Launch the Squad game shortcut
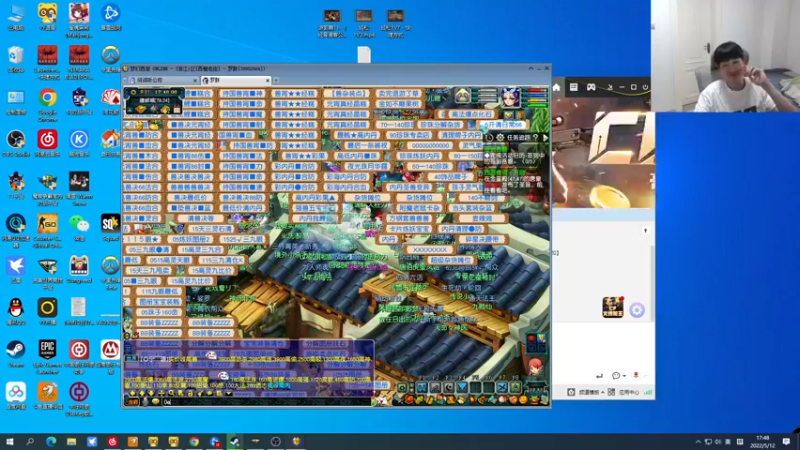The image size is (800, 450). tap(110, 223)
